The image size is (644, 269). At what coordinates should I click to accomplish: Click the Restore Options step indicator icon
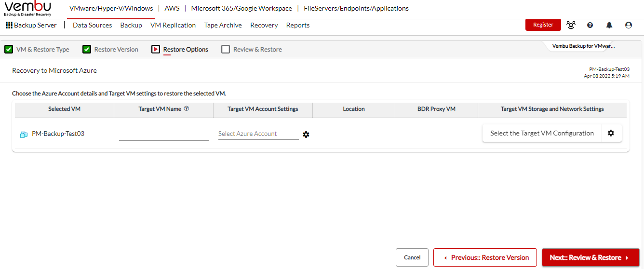click(156, 49)
